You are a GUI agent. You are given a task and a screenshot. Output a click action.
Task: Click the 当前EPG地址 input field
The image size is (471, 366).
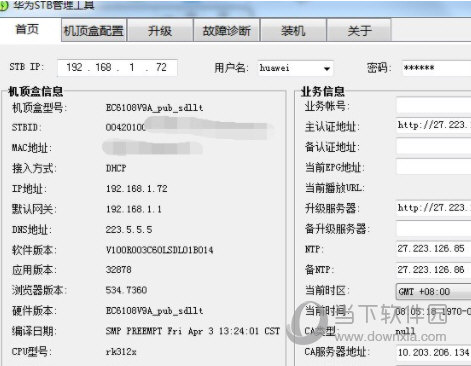[x=434, y=167]
